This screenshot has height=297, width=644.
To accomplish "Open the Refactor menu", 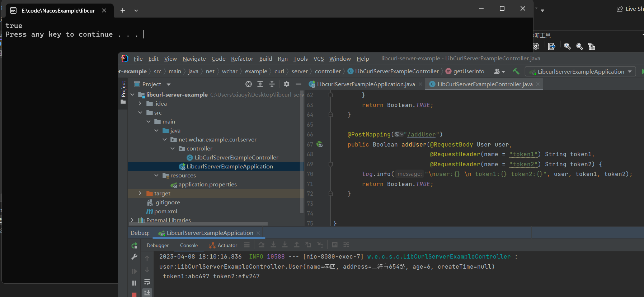I will (x=242, y=59).
